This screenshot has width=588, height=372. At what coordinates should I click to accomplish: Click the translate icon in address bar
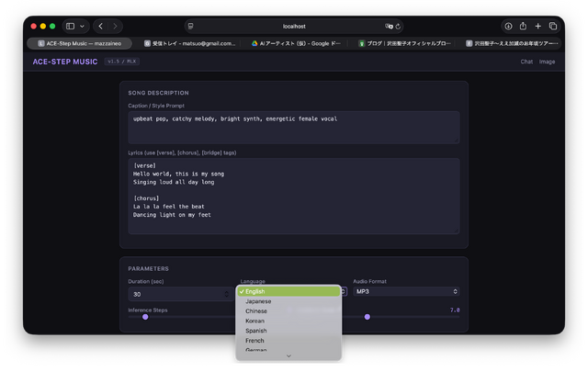[x=390, y=26]
